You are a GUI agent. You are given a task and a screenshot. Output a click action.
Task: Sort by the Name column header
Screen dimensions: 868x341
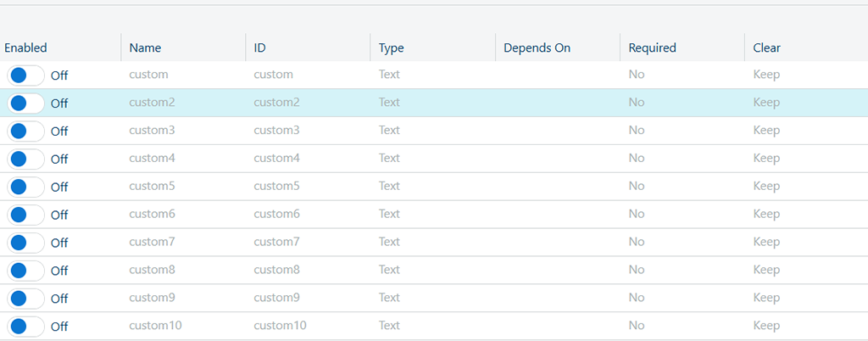pyautogui.click(x=145, y=48)
